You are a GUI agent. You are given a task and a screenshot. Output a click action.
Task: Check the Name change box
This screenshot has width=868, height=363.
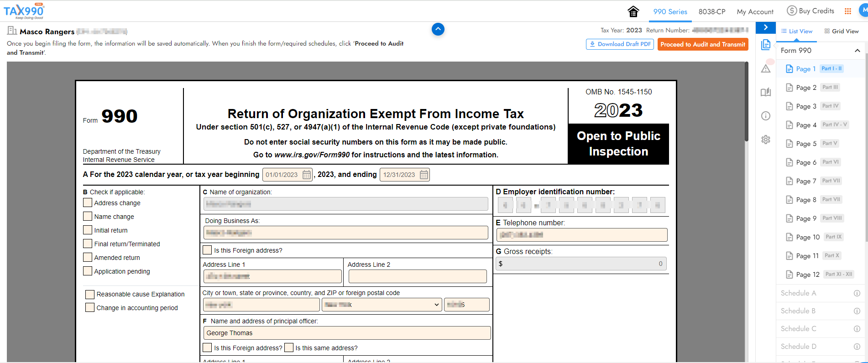point(88,216)
